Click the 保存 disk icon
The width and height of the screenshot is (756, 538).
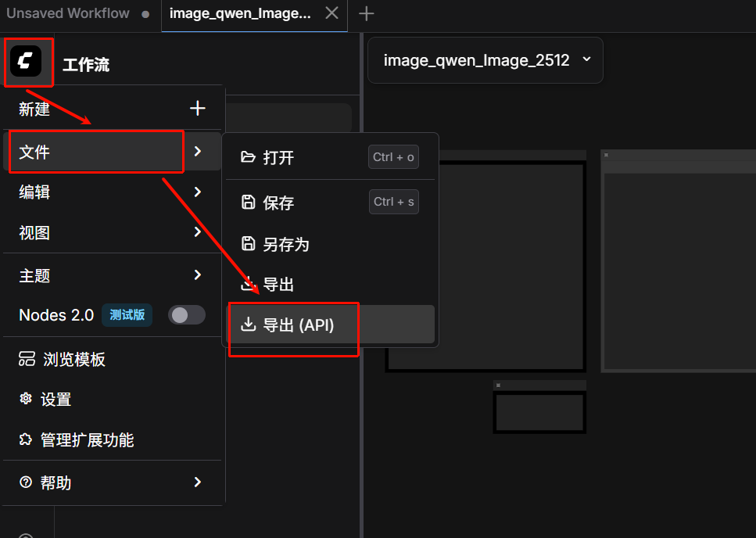pyautogui.click(x=248, y=202)
